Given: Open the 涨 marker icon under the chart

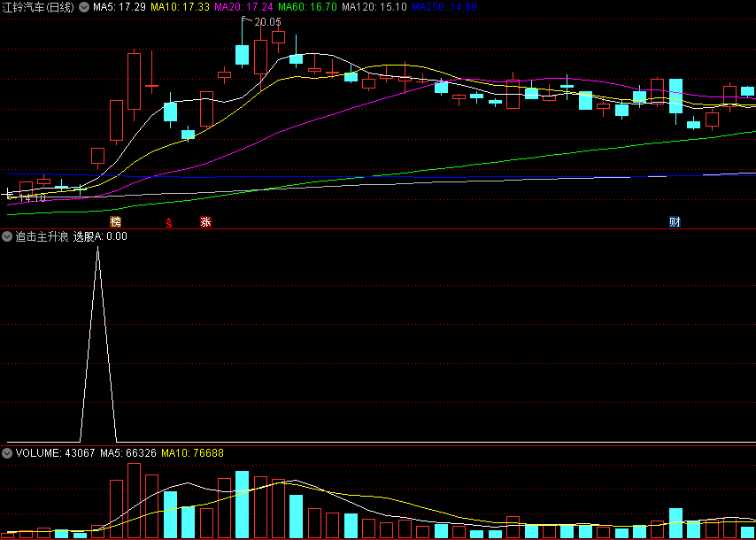Looking at the screenshot, I should coord(206,222).
